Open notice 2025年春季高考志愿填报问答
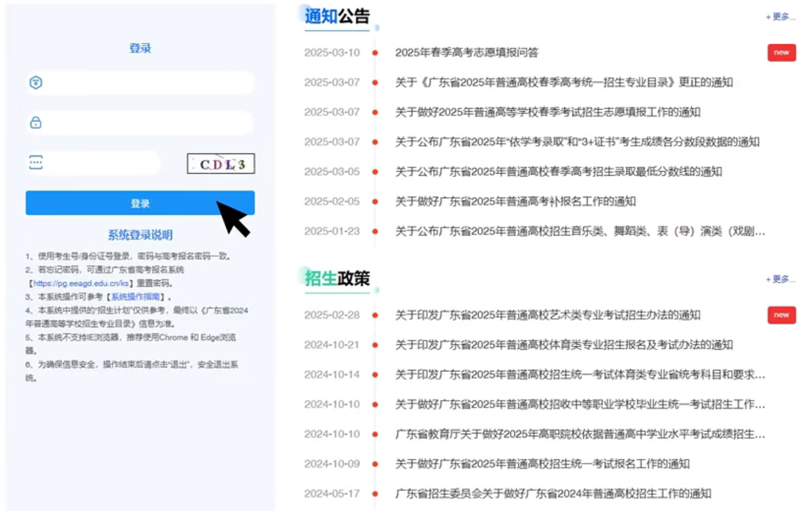The image size is (812, 511). [467, 52]
